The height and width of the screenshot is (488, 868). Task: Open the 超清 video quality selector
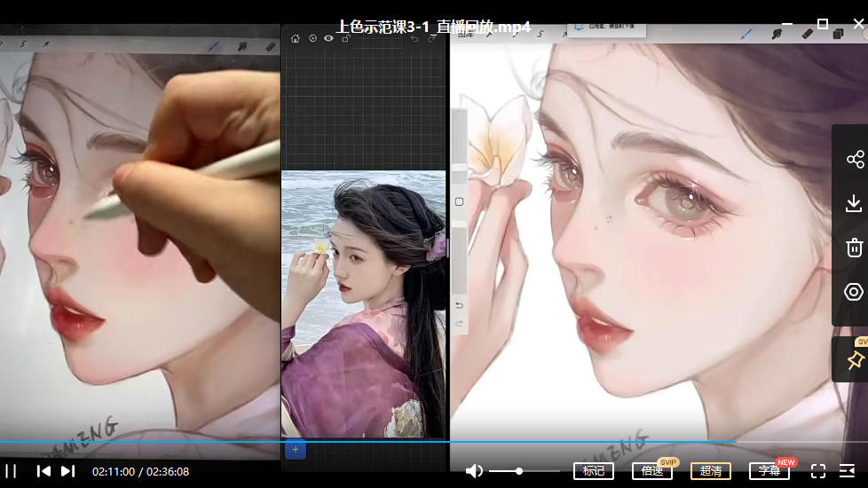point(710,471)
